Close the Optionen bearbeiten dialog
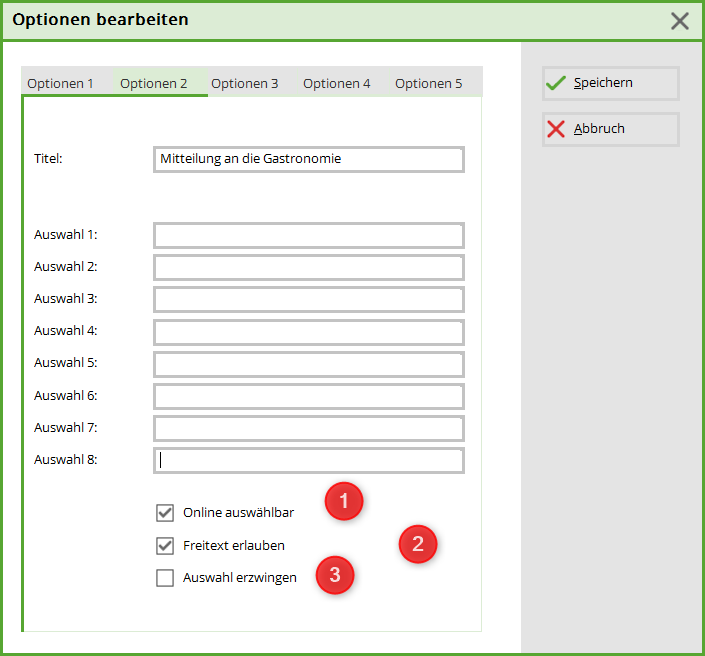The width and height of the screenshot is (705, 656). tap(680, 21)
